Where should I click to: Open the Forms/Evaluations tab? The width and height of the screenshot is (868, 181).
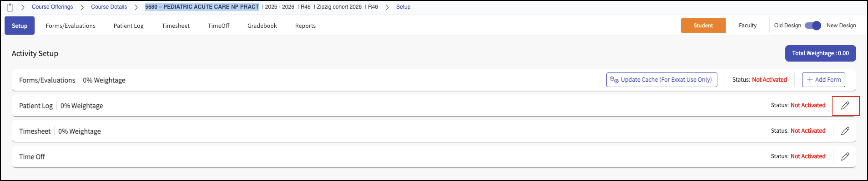(71, 26)
